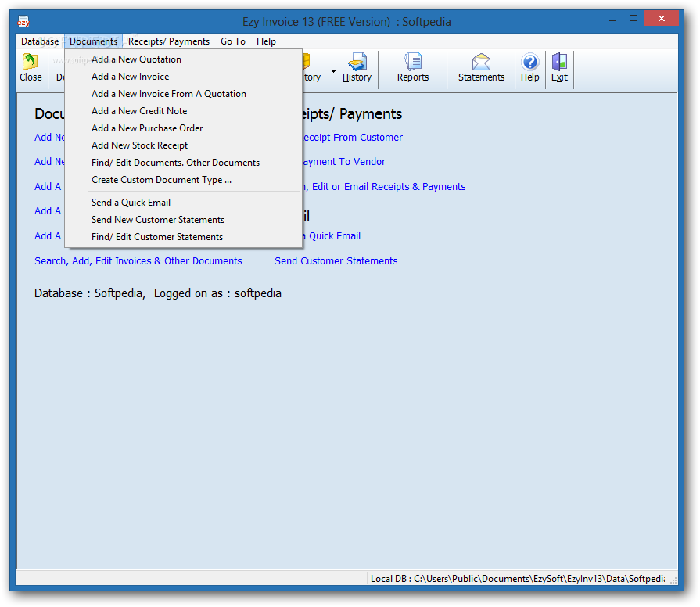The width and height of the screenshot is (700, 607).
Task: Click the Ezy app icon in title bar
Action: 23,21
